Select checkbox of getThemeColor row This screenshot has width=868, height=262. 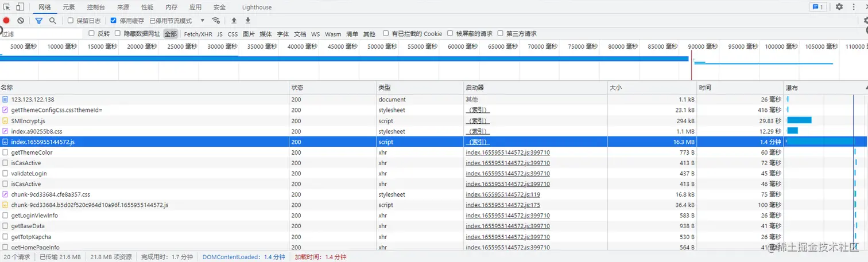click(5, 152)
